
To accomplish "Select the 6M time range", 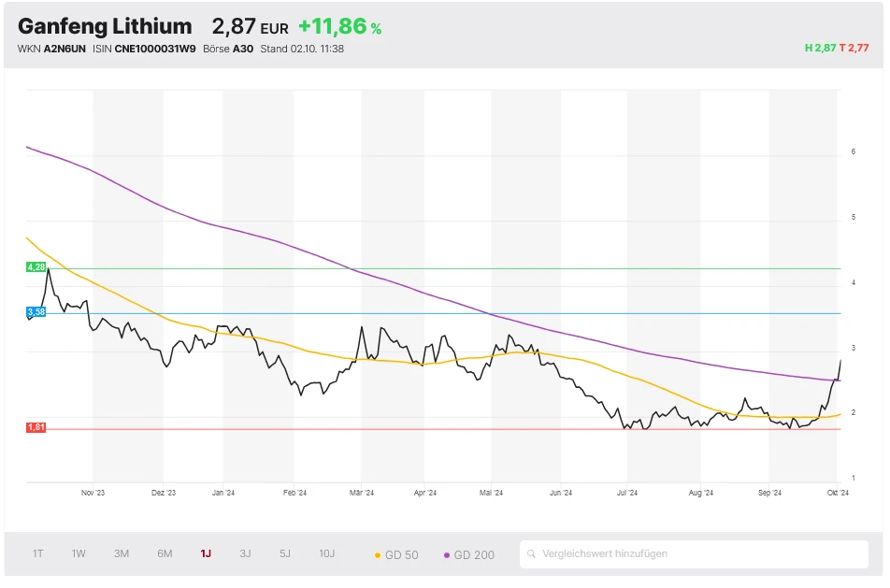I will 165,554.
